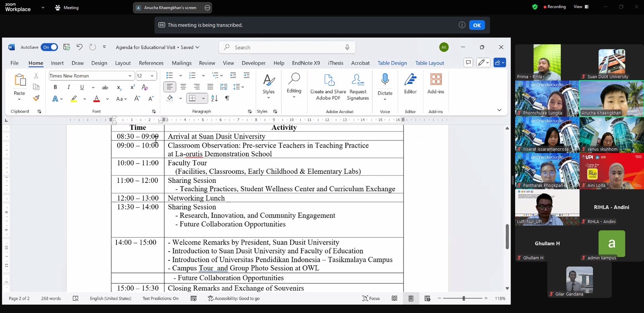Click the Sort A-Z icon

(x=214, y=99)
